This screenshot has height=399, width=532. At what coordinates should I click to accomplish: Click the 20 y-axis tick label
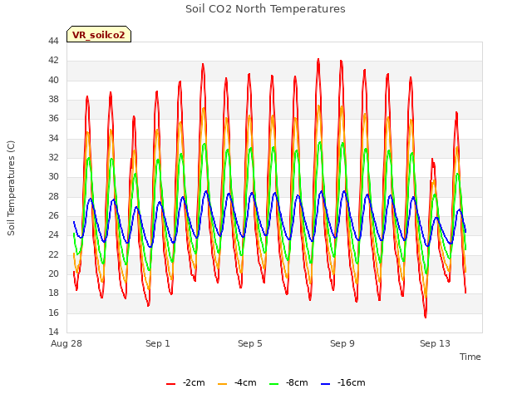[53, 273]
